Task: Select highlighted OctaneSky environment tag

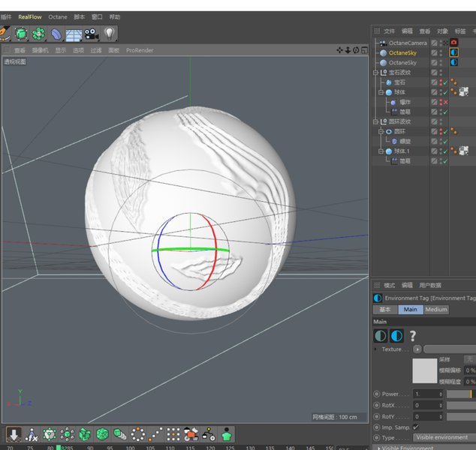Action: pyautogui.click(x=453, y=52)
